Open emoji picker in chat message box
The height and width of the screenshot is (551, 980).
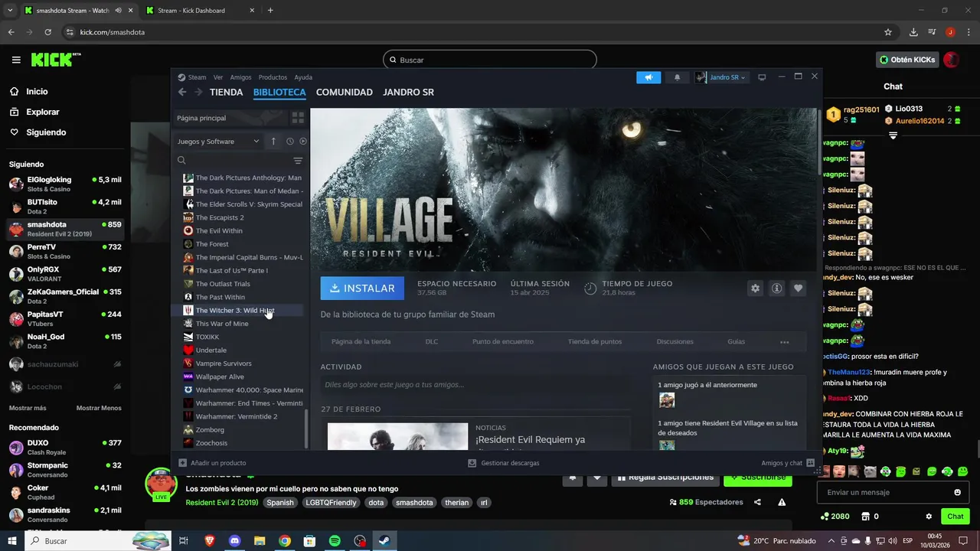[957, 492]
